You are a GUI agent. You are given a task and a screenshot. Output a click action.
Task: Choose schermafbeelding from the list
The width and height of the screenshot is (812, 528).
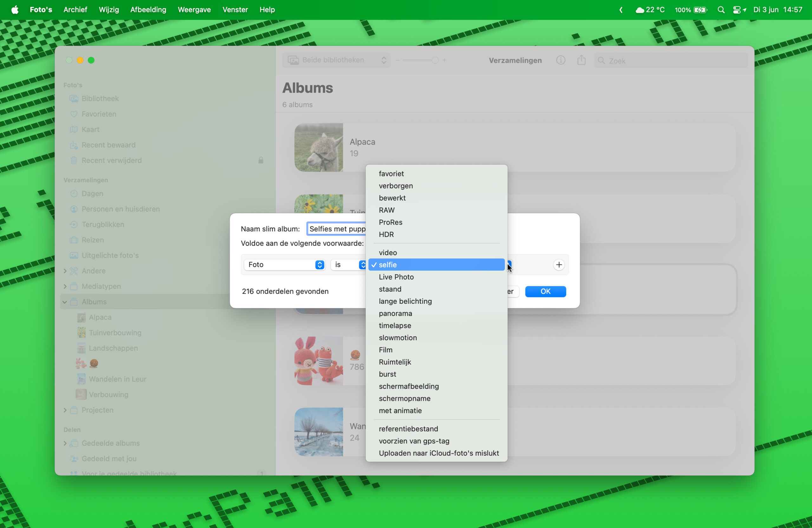point(409,386)
